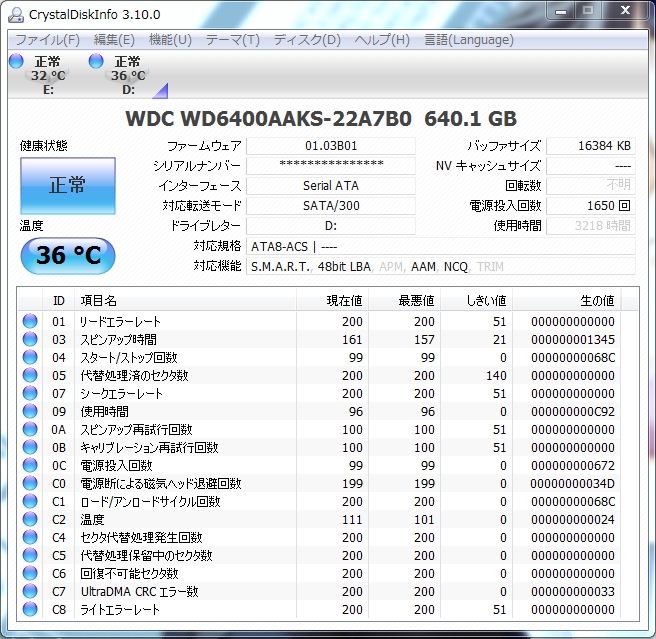This screenshot has height=639, width=656.
Task: Click status orb for row 0C 電源投入回数
Action: click(30, 465)
